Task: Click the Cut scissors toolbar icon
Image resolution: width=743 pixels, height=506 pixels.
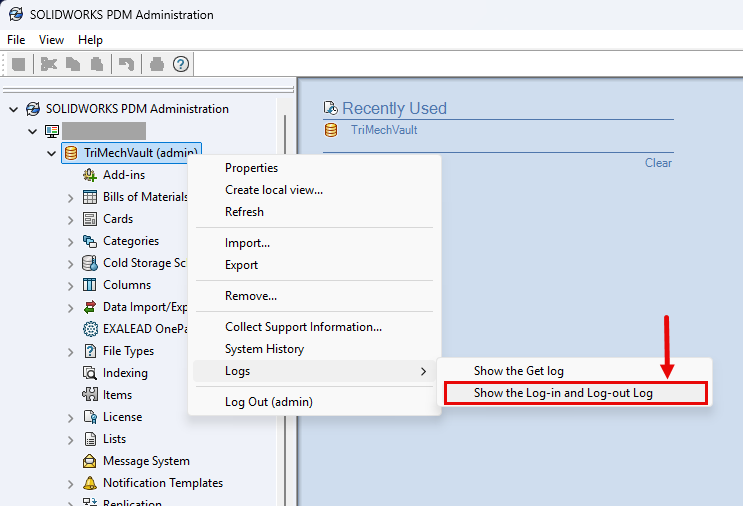Action: (48, 64)
